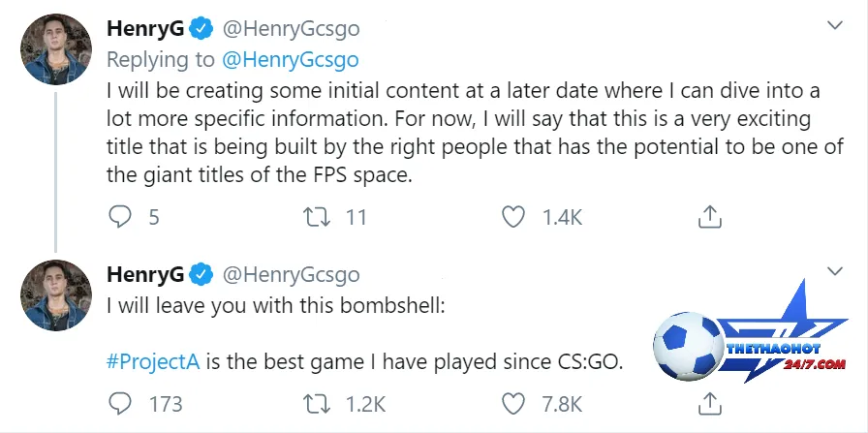The height and width of the screenshot is (433, 868).
Task: Like the bombshell tweet with 7.8K likes
Action: point(512,404)
